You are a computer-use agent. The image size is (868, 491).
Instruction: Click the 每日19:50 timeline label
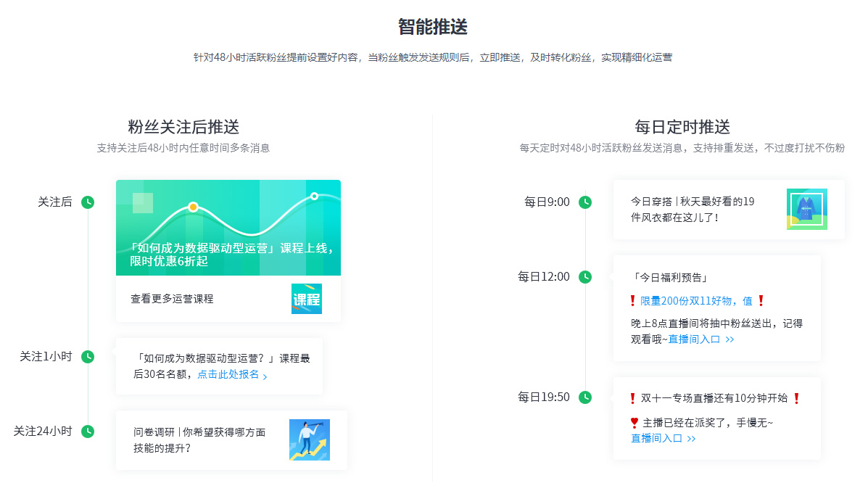coord(544,397)
